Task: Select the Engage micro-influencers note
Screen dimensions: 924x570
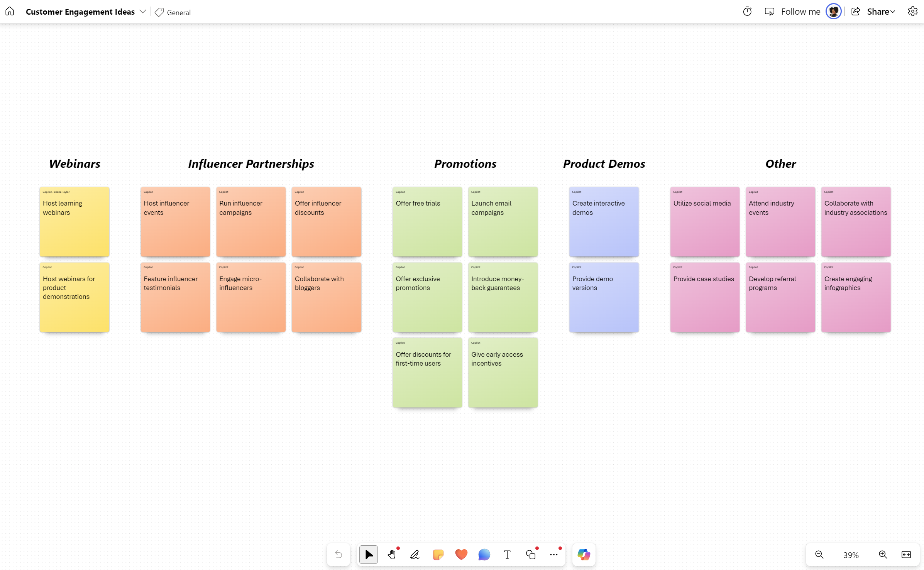Action: 251,297
